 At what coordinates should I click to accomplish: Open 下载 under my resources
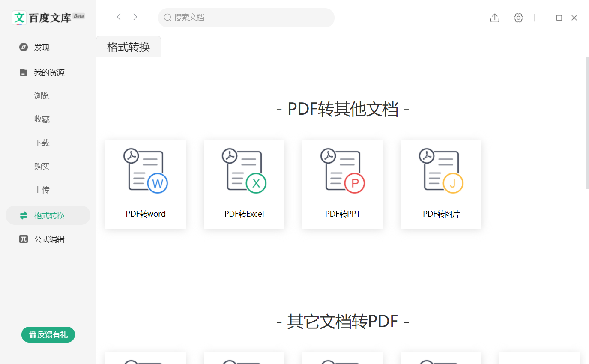click(x=42, y=143)
